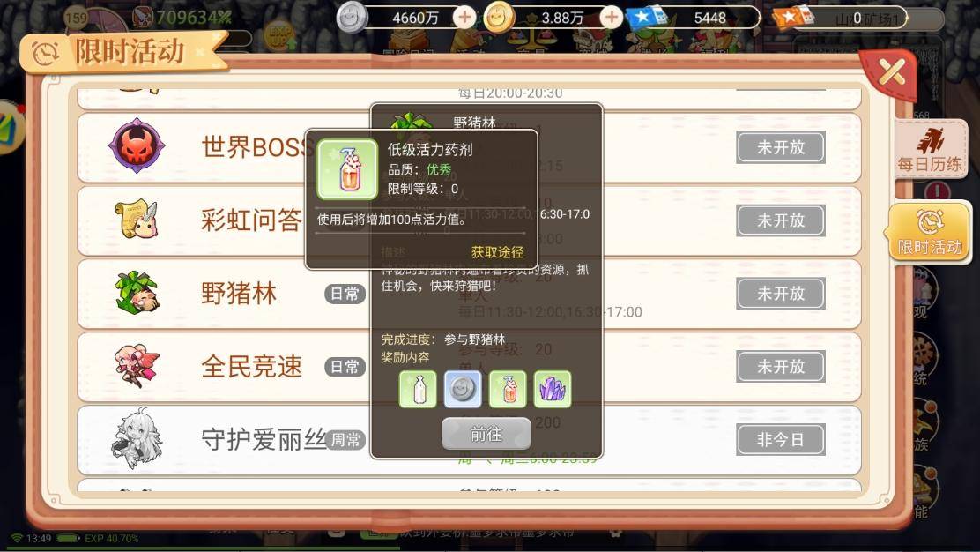980x552 pixels.
Task: Close the 限时活动 panel
Action: pos(891,72)
